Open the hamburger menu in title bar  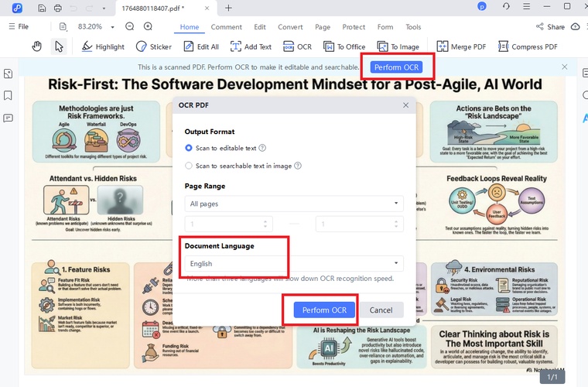(527, 6)
